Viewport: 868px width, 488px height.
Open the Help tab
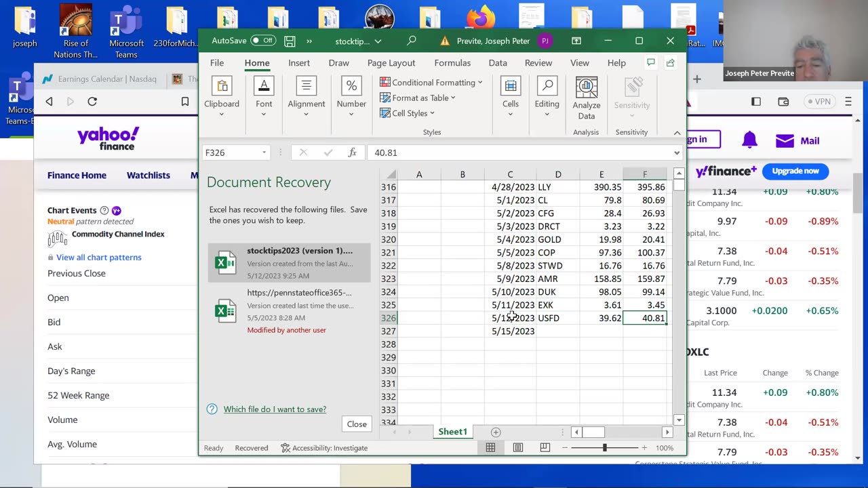pyautogui.click(x=616, y=62)
